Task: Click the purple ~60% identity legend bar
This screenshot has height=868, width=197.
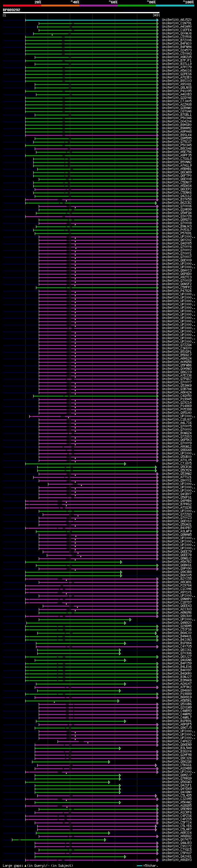Action: click(x=99, y=6)
